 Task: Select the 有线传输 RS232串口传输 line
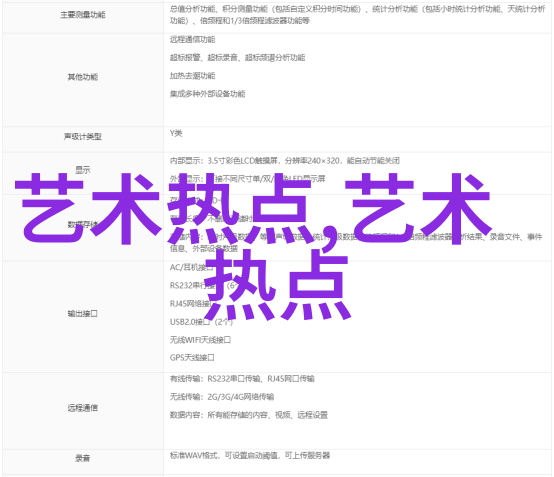click(242, 379)
